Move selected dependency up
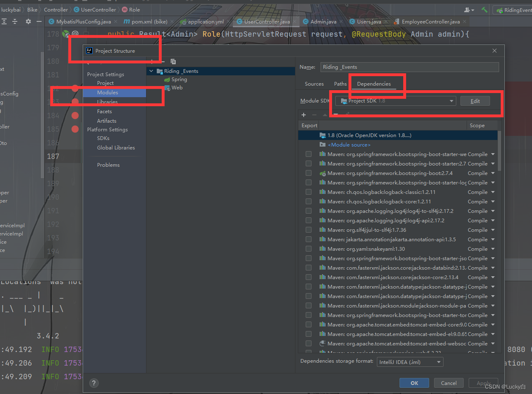This screenshot has height=394, width=532. pos(325,115)
